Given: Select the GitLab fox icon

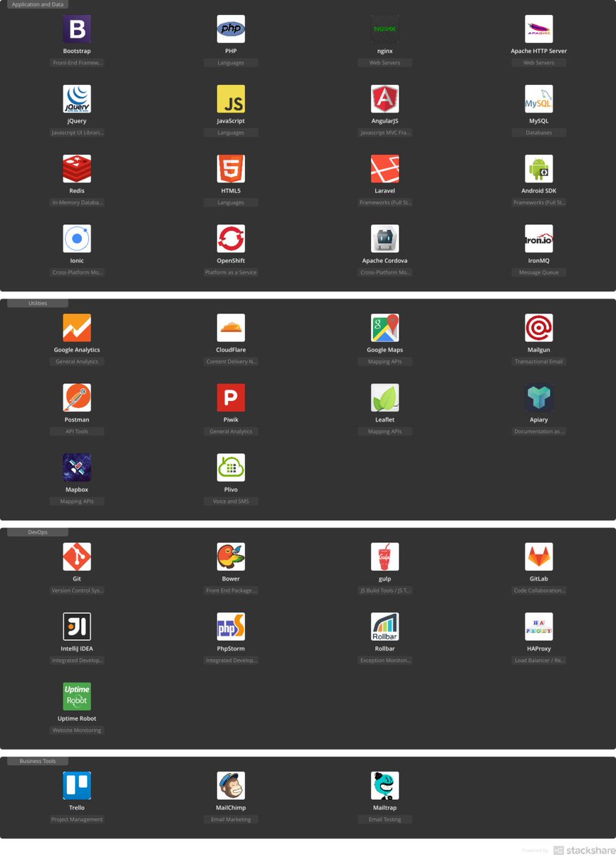Looking at the screenshot, I should pyautogui.click(x=539, y=556).
